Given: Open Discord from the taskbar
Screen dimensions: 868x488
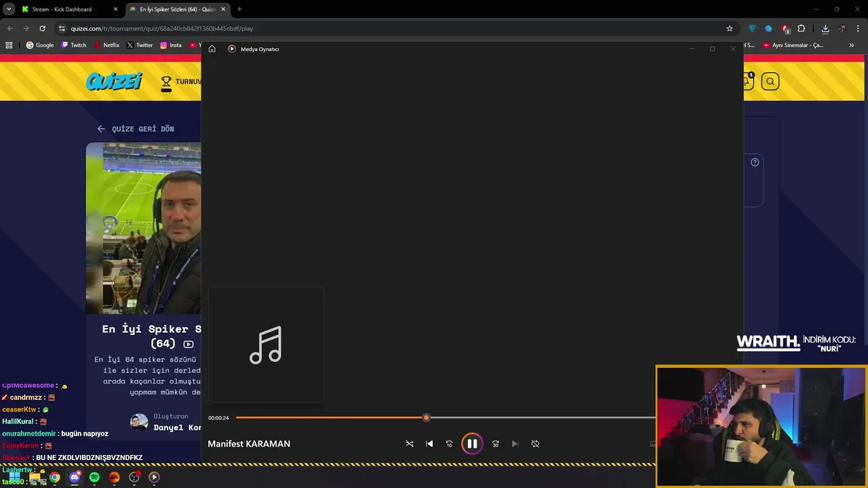Looking at the screenshot, I should tap(75, 477).
